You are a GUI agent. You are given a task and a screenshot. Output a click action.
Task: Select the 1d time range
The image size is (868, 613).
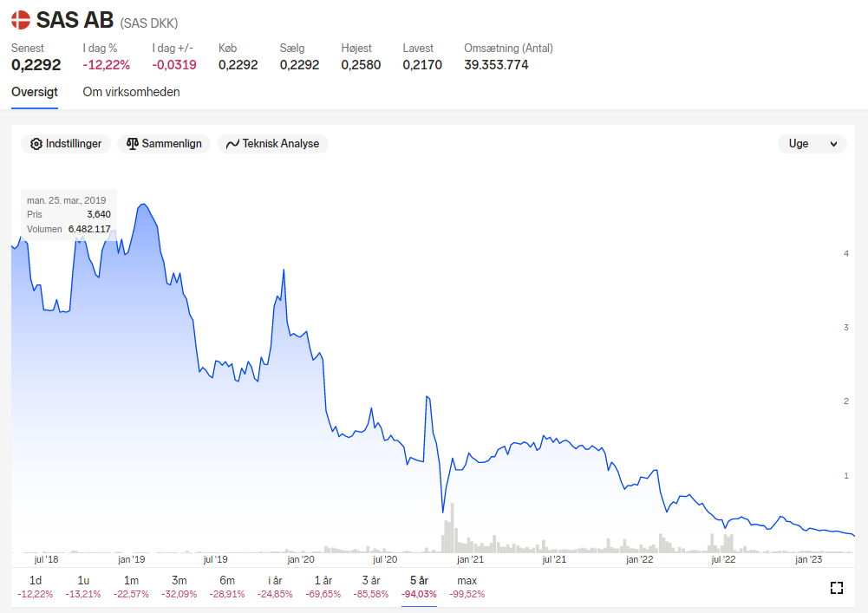point(36,587)
